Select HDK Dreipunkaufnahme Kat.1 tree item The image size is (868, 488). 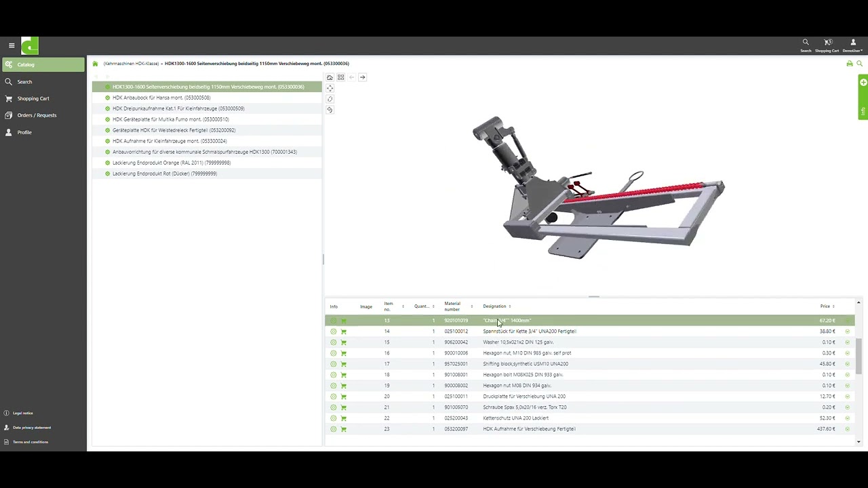coord(207,108)
